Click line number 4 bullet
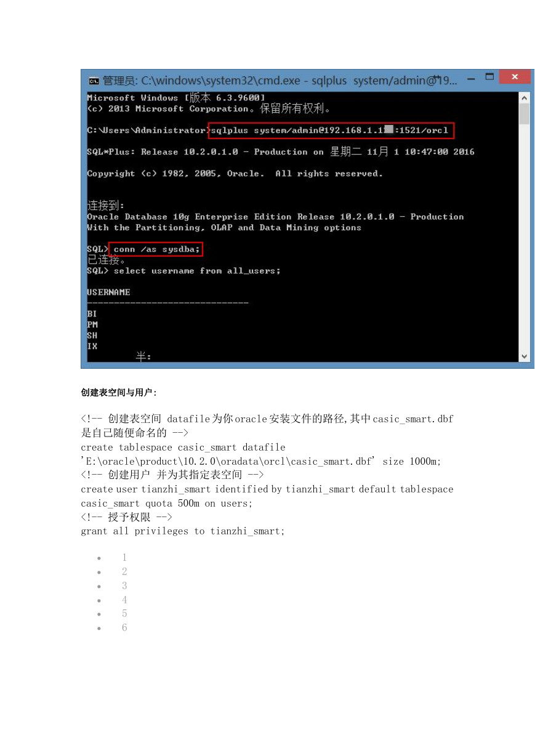 click(124, 600)
